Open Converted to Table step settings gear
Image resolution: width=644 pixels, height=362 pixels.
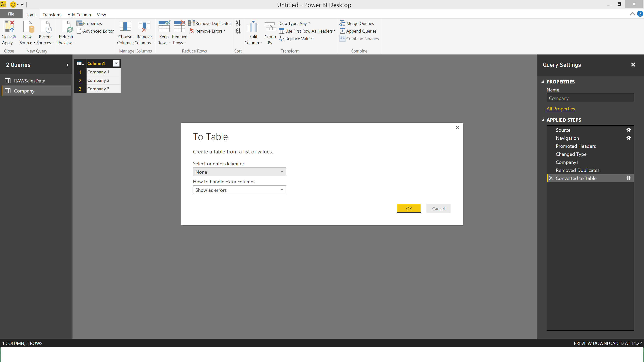[x=629, y=178]
